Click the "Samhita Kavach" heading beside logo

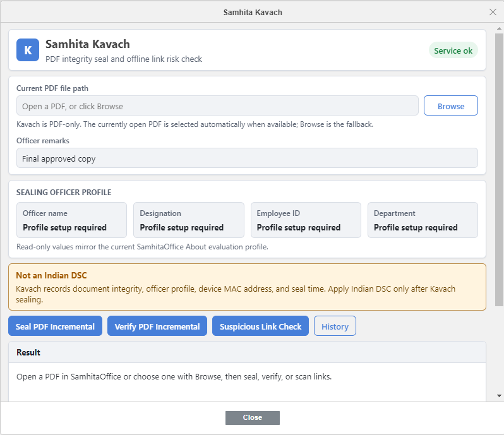87,44
